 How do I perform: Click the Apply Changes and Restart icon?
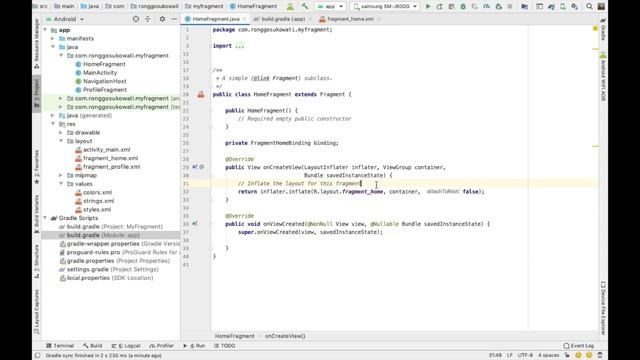(x=440, y=7)
